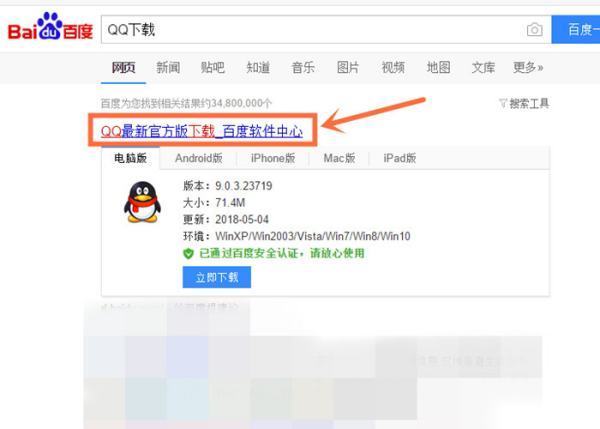Switch to the 新闻 tab
Image resolution: width=600 pixels, height=429 pixels.
[x=168, y=67]
